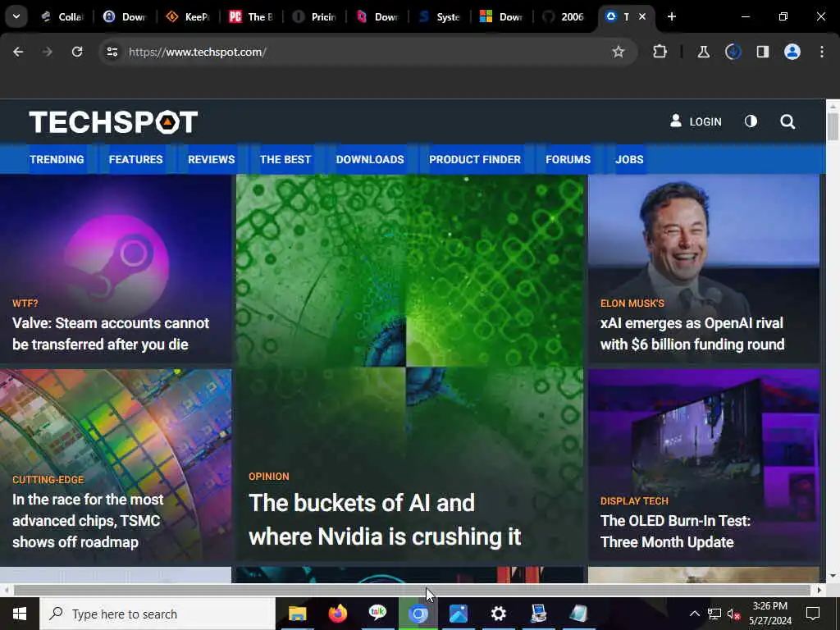This screenshot has width=840, height=630.
Task: Open TechSpot site search icon
Action: (787, 121)
